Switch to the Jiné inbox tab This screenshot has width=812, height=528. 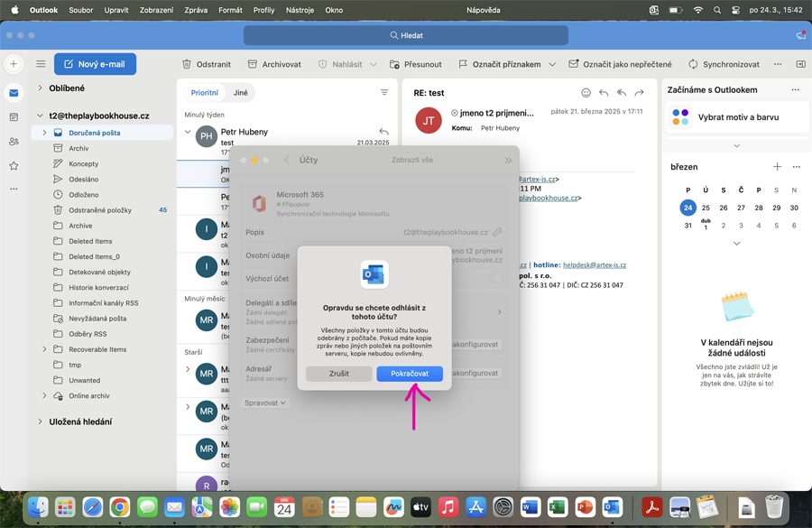point(241,93)
